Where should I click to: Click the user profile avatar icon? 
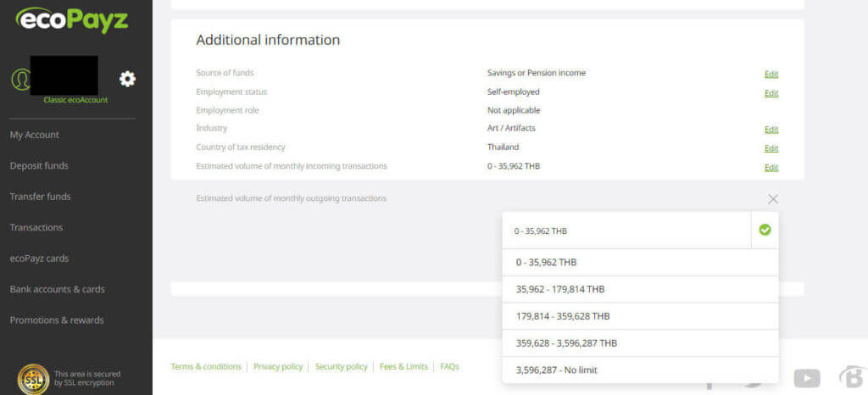coord(20,79)
